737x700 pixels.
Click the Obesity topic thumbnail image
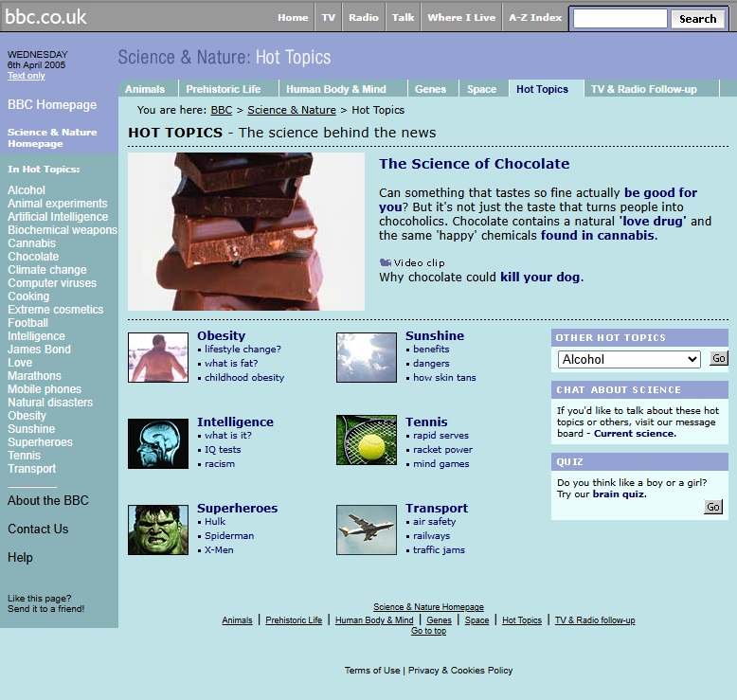(x=158, y=357)
